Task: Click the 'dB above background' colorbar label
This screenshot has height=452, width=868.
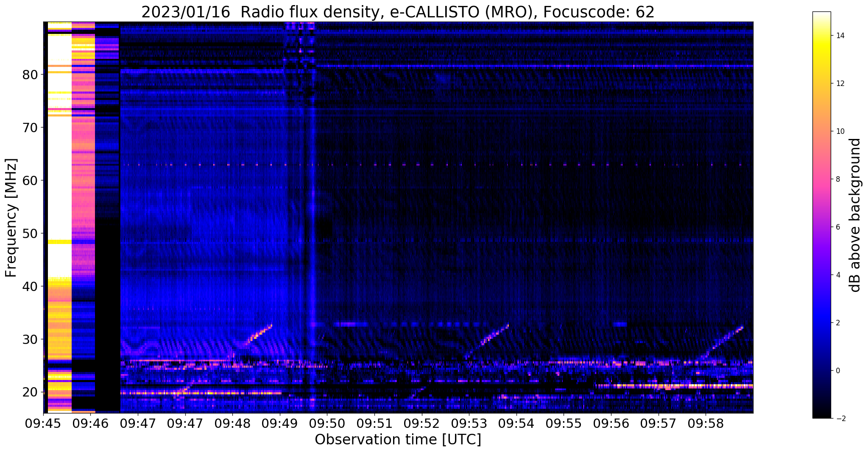Action: pyautogui.click(x=855, y=215)
